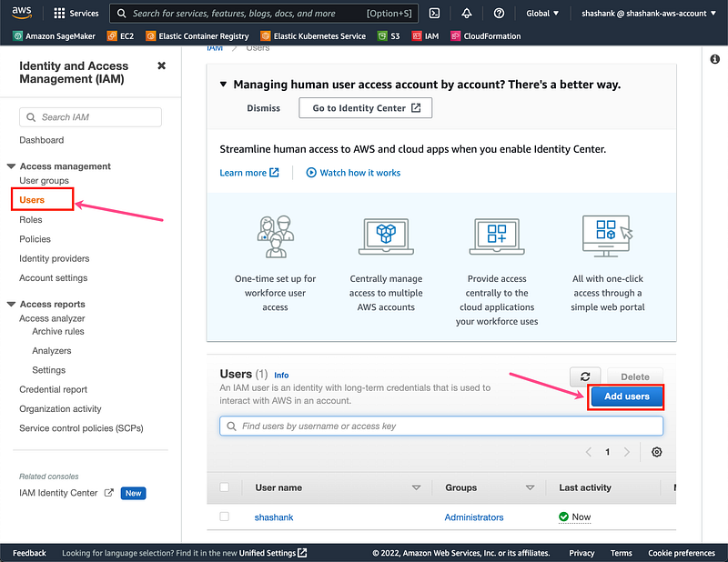Toggle the select-all users checkbox

coord(225,487)
